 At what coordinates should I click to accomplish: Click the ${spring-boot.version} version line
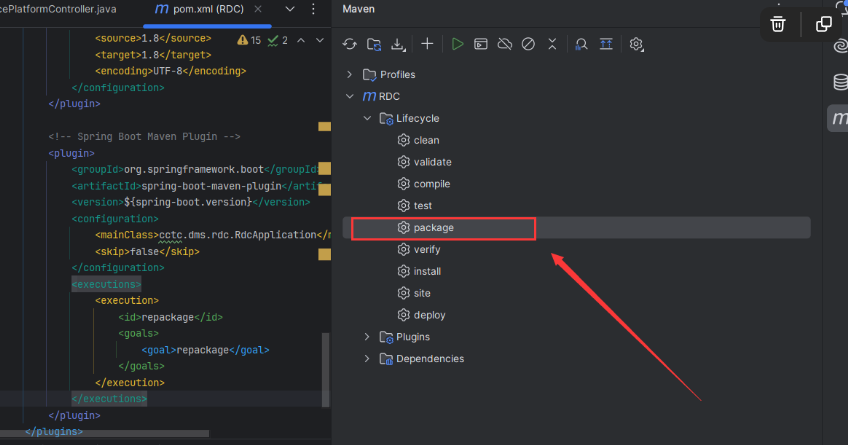(x=191, y=202)
